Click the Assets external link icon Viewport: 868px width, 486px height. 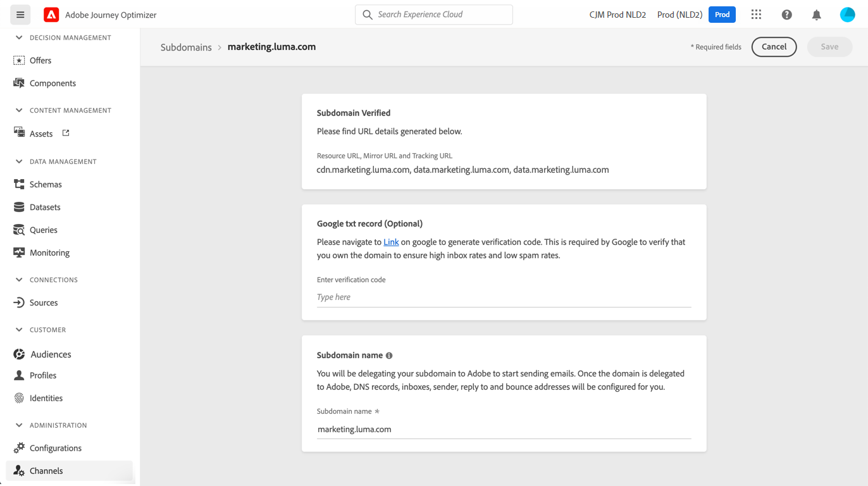[66, 133]
